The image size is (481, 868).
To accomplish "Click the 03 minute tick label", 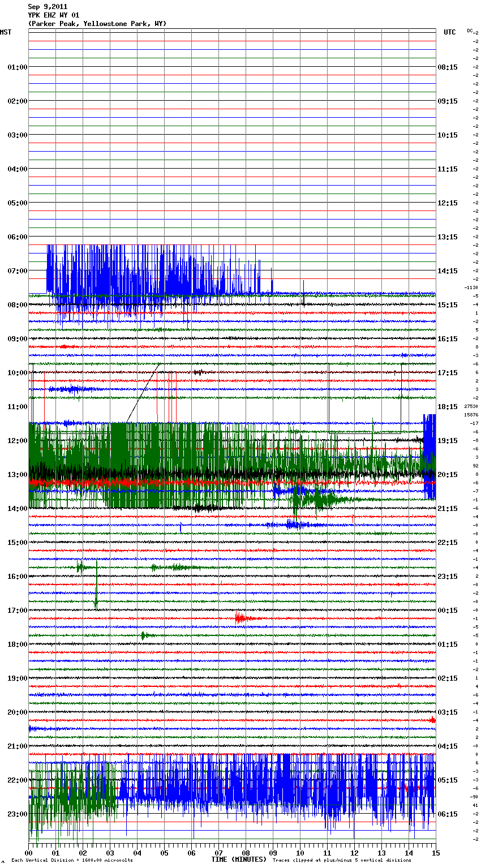I will click(110, 853).
